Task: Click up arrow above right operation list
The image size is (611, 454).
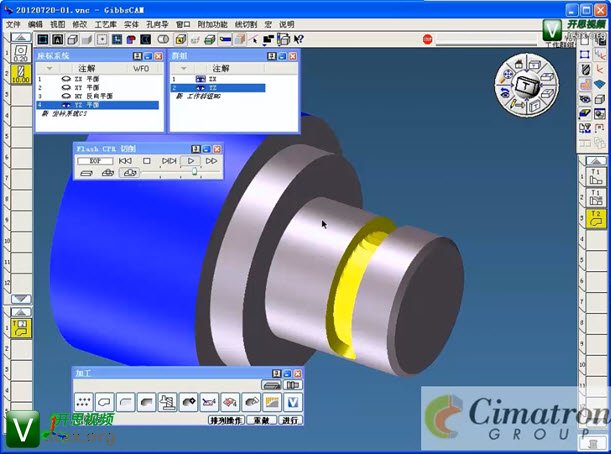Action: [596, 161]
